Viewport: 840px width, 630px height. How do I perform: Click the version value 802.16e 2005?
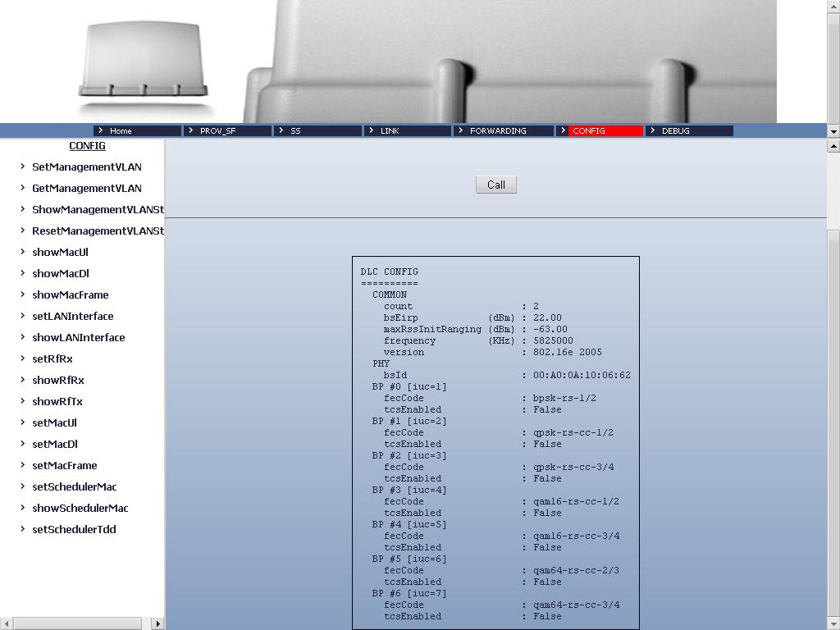568,352
